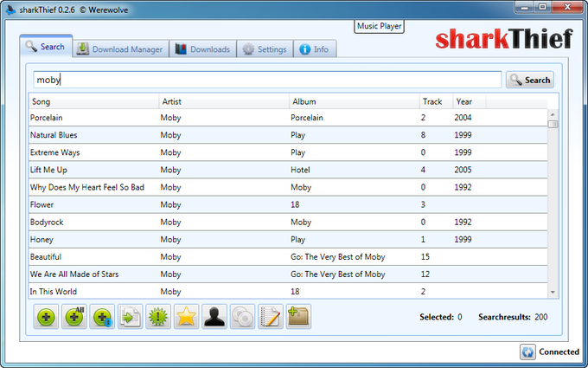588x368 pixels.
Task: Click album 'Play' in Natural Blues row
Action: point(297,135)
